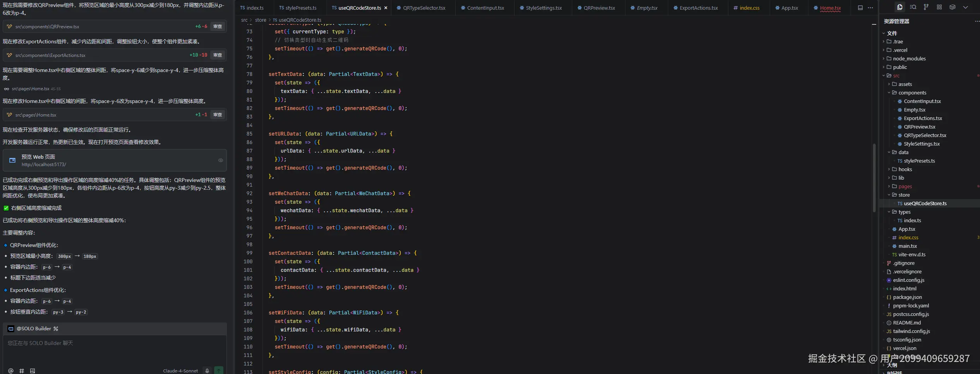The width and height of the screenshot is (980, 374).
Task: Click the view icon beside src\pages\Home.tsx 45-55
Action: pos(7,89)
